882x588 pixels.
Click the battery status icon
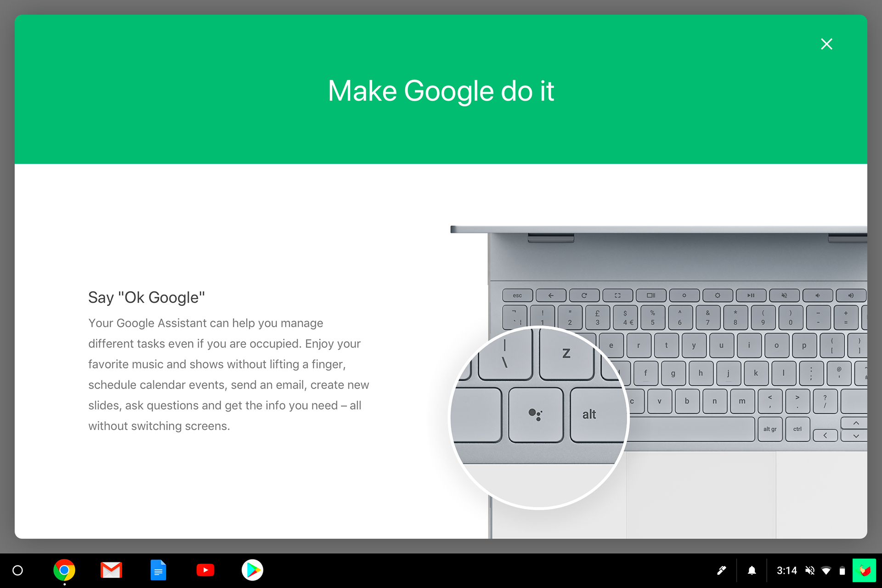842,571
